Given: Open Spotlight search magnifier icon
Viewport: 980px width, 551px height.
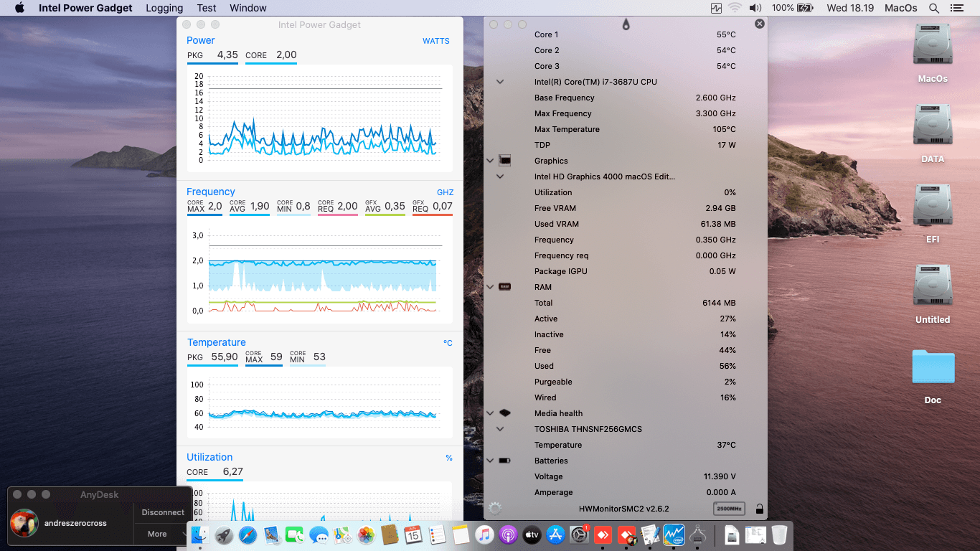Looking at the screenshot, I should [x=934, y=8].
